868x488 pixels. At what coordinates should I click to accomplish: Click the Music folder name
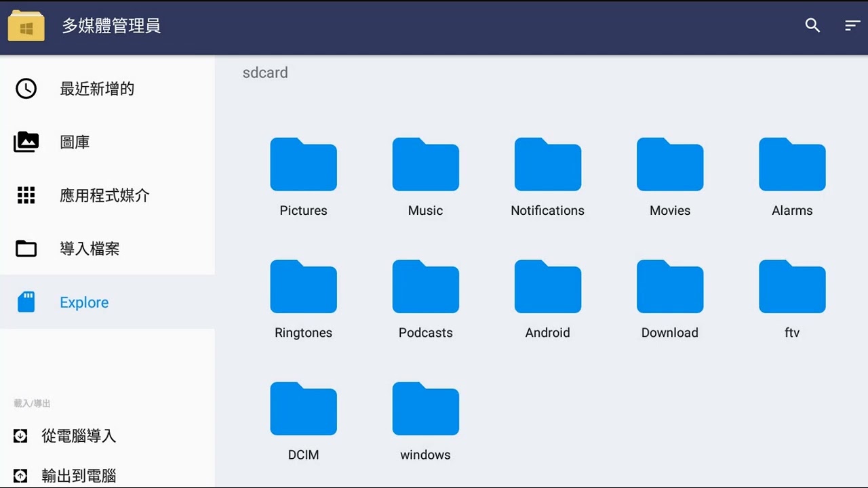point(425,211)
